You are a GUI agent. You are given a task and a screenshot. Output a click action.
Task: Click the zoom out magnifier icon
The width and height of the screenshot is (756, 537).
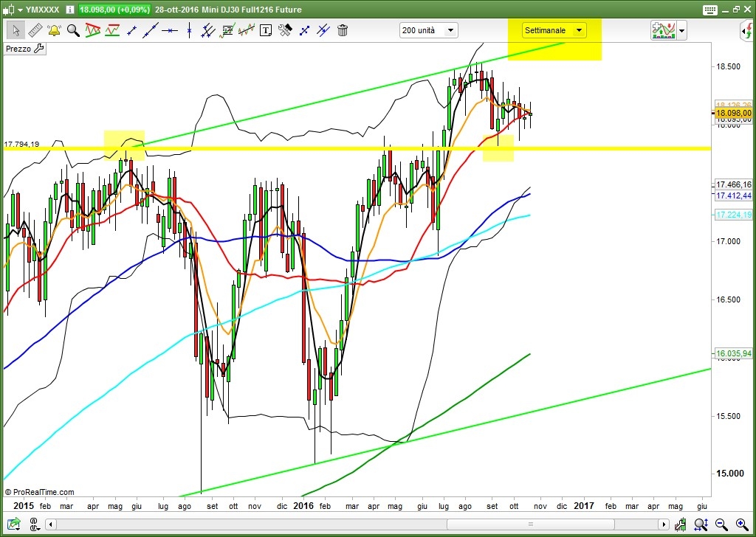click(721, 524)
